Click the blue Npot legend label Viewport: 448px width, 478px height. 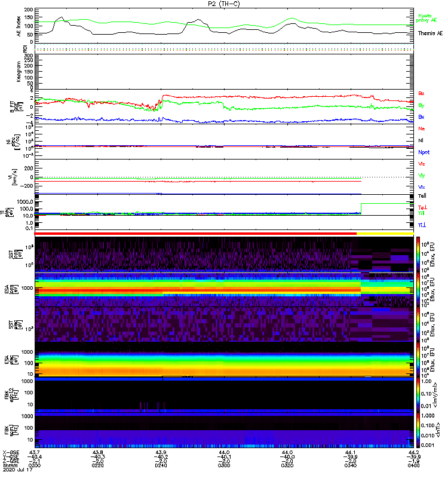(424, 152)
